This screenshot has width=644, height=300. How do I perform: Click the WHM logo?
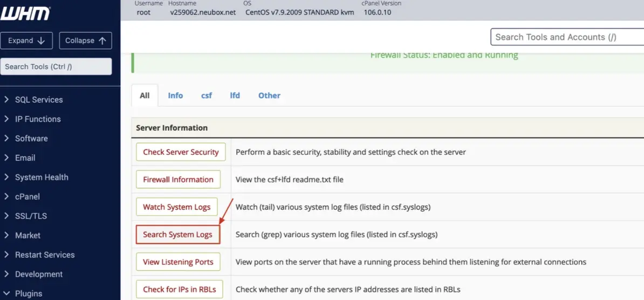click(25, 13)
